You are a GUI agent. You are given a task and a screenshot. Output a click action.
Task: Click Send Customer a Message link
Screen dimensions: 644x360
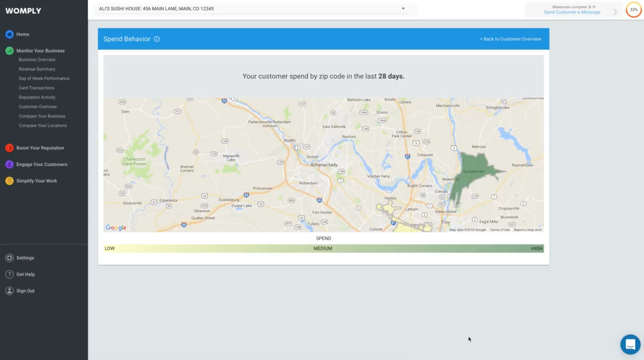[x=572, y=12]
